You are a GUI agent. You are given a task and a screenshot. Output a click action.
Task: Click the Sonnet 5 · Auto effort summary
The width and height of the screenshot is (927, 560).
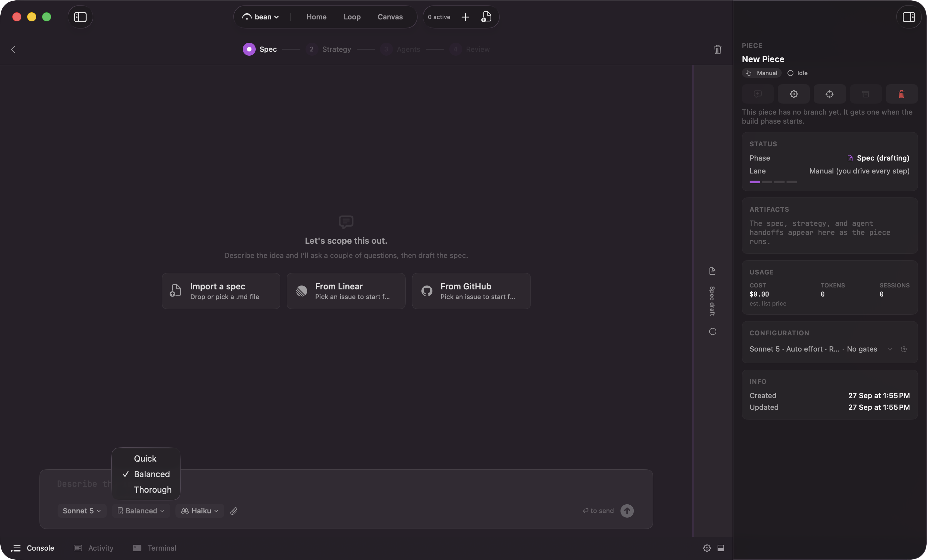coord(794,349)
